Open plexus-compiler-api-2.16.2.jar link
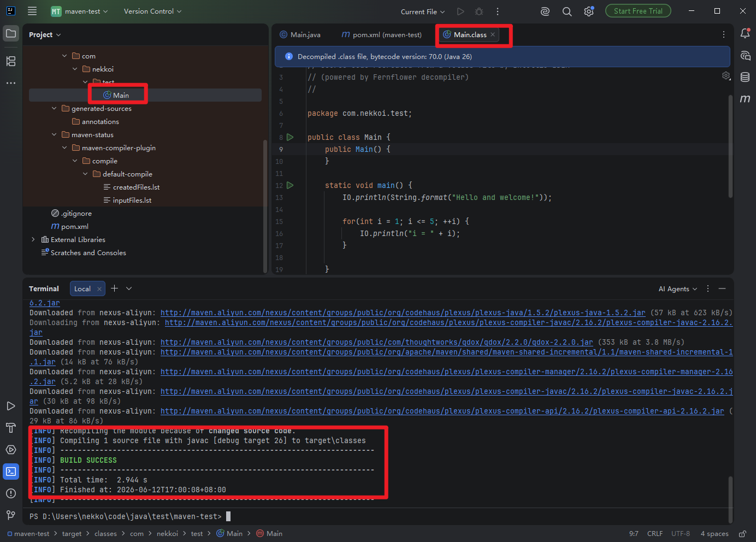The width and height of the screenshot is (756, 542). point(442,411)
